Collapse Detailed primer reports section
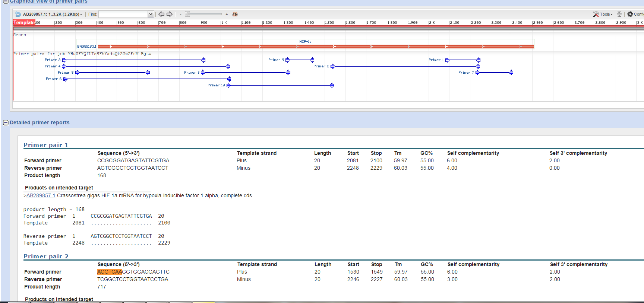Image resolution: width=644 pixels, height=303 pixels. point(6,122)
